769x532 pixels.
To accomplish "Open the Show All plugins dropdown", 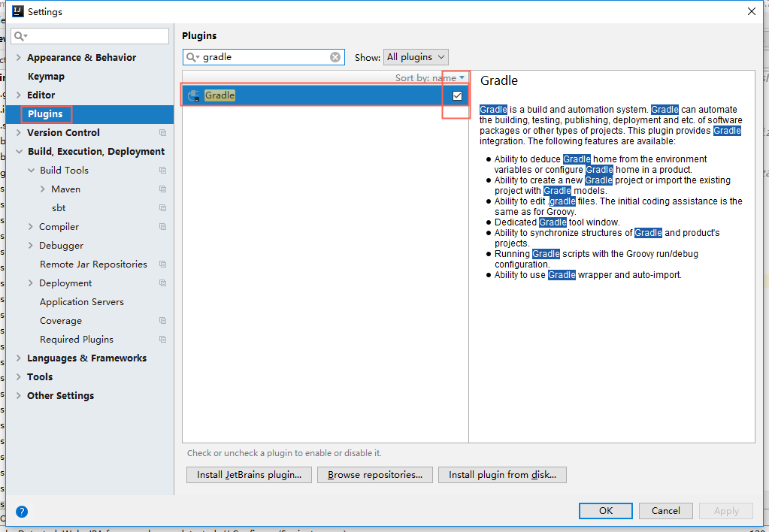I will point(415,56).
